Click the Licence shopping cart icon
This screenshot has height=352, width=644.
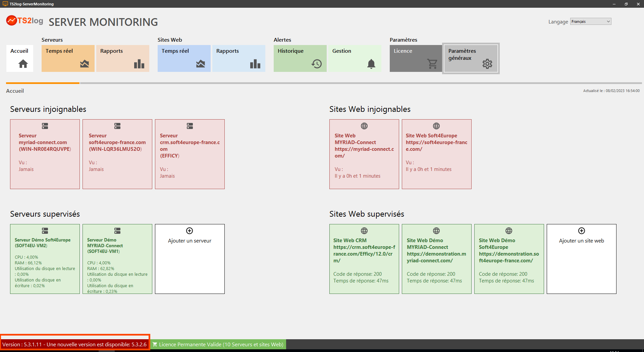coord(432,64)
